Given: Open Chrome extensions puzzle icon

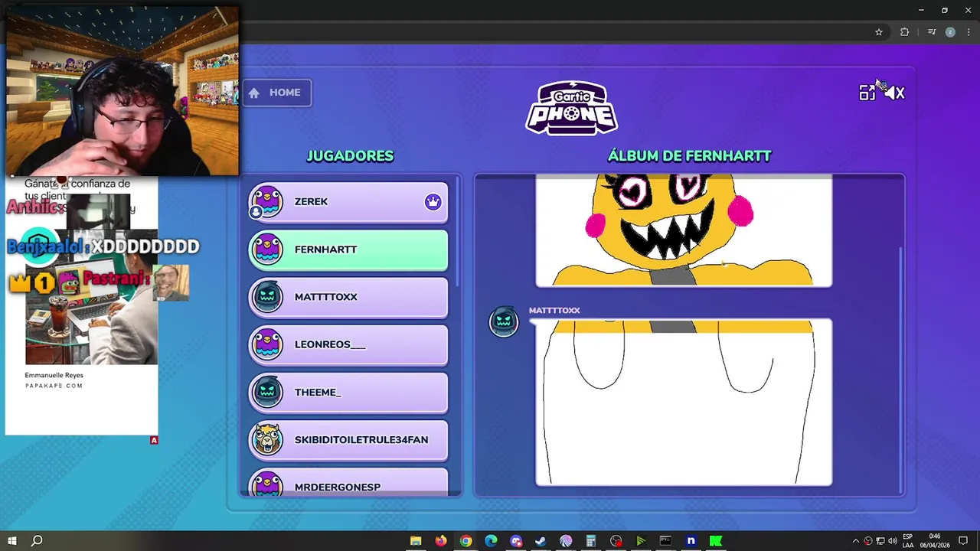Looking at the screenshot, I should [905, 32].
